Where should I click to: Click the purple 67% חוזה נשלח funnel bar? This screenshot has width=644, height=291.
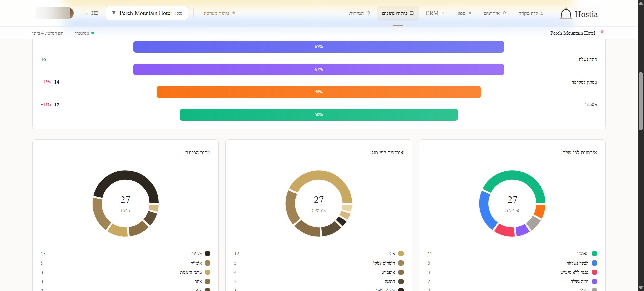coord(319,69)
